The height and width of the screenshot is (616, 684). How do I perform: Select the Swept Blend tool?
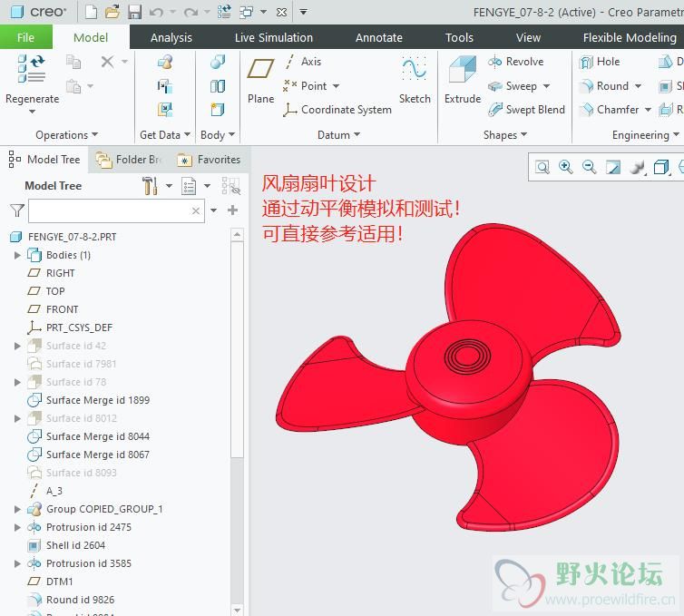point(526,110)
